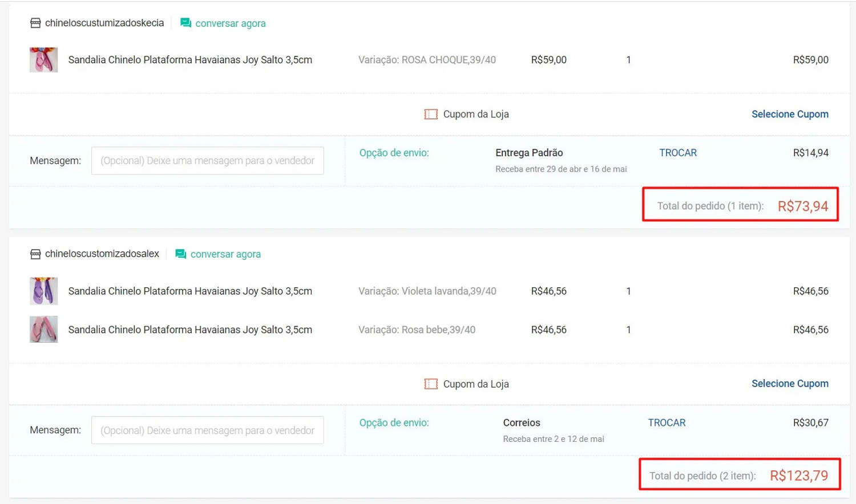Start chat via first 'conversar agora' link

230,23
